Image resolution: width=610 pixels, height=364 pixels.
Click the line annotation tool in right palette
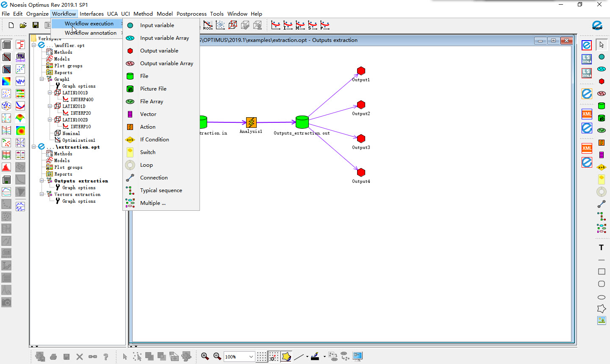(x=602, y=259)
